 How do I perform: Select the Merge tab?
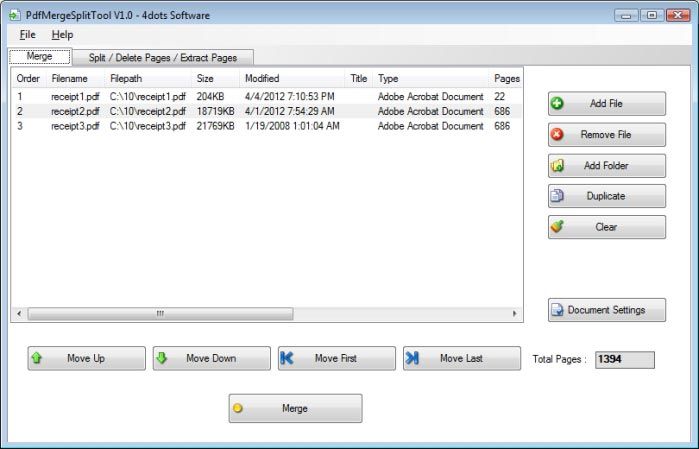click(x=40, y=57)
